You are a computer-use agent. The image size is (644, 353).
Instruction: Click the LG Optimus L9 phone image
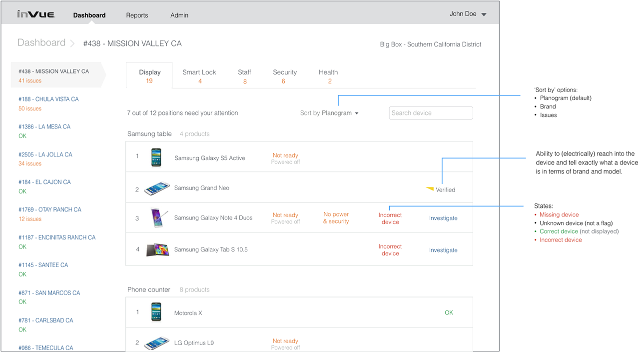(157, 343)
